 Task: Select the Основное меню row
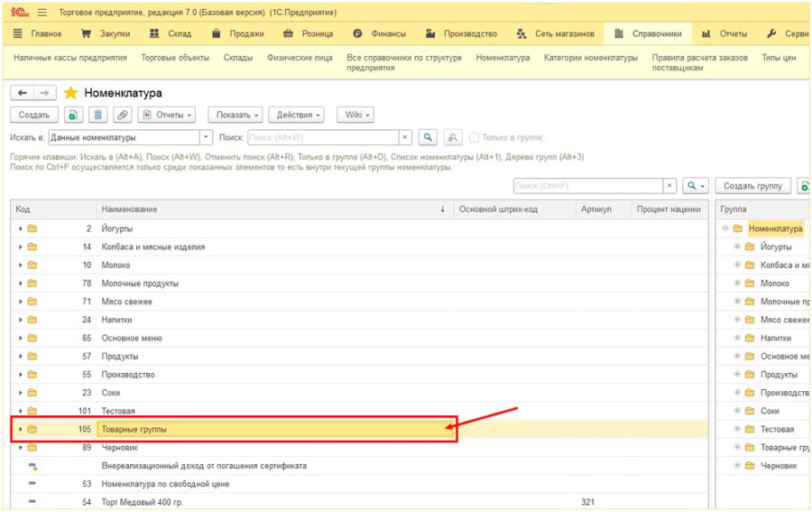(x=359, y=338)
